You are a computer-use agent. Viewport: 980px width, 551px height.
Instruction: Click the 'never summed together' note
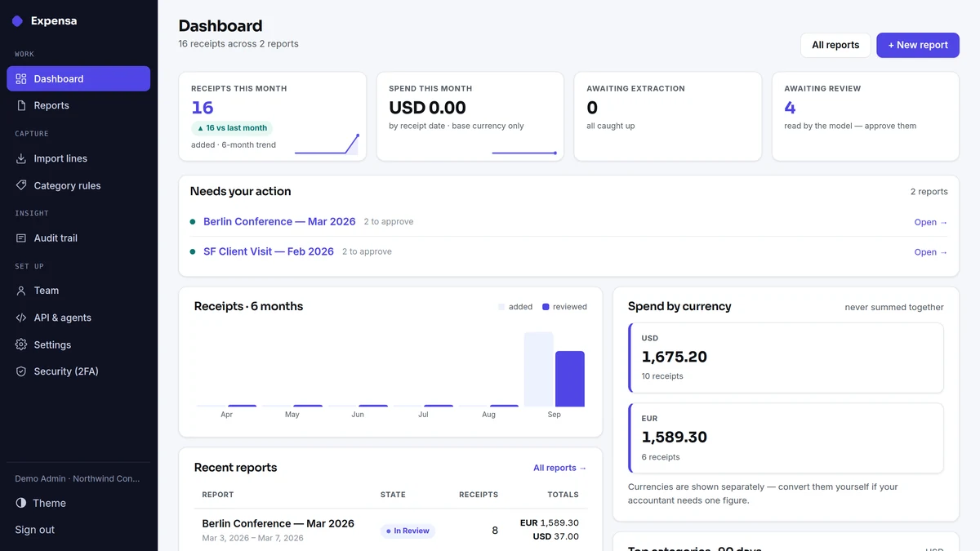click(x=894, y=308)
